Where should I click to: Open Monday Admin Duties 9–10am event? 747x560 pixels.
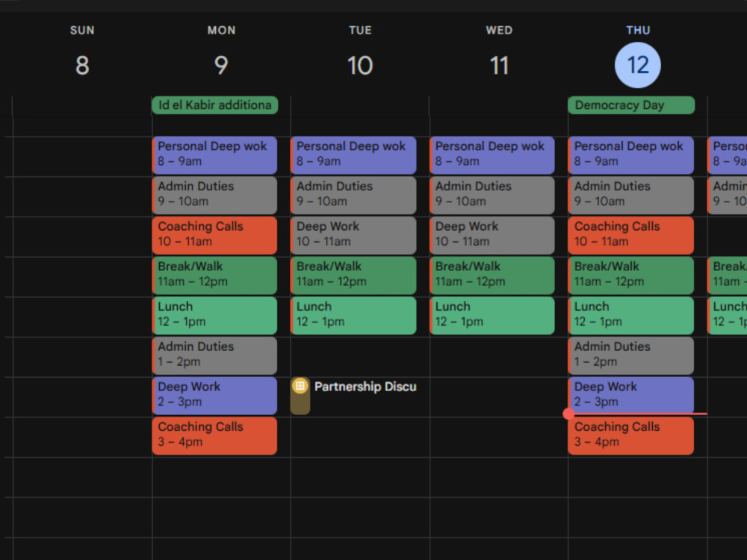coord(214,195)
